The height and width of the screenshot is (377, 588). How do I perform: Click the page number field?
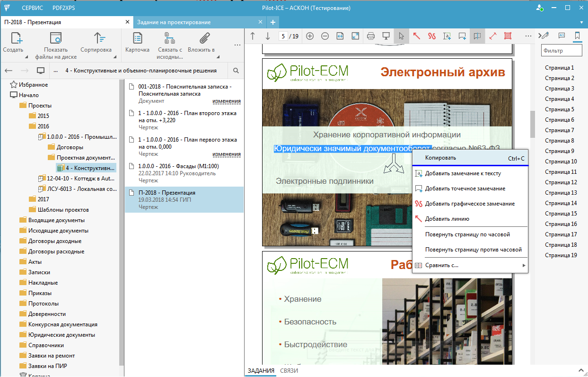[283, 36]
